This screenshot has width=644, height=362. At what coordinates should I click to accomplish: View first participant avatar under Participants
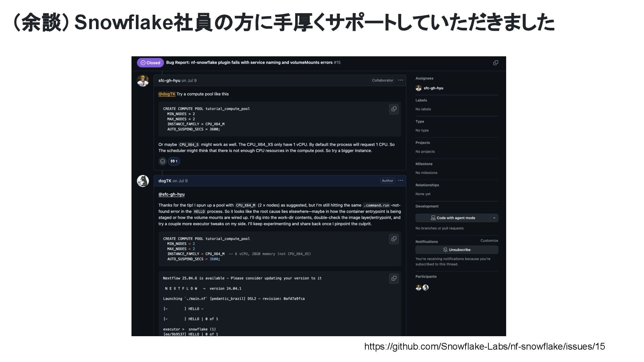tap(418, 288)
